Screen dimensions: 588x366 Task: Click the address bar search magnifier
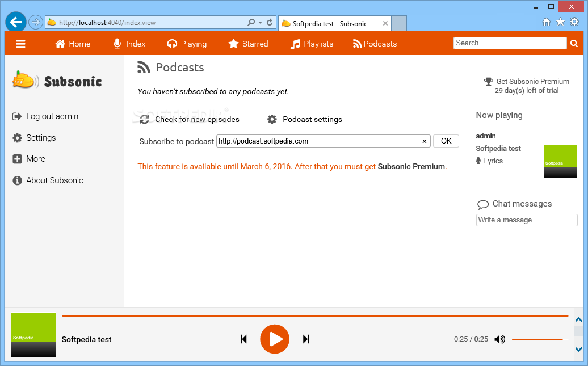click(x=251, y=23)
